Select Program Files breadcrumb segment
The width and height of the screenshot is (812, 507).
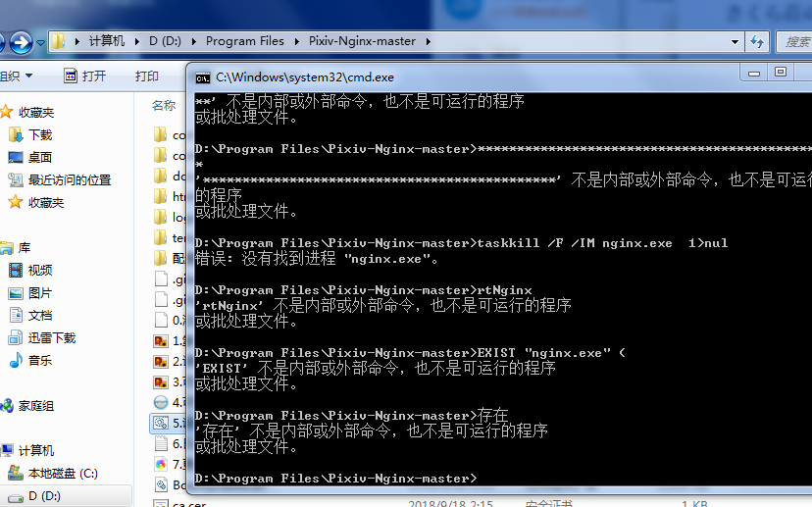[x=245, y=41]
